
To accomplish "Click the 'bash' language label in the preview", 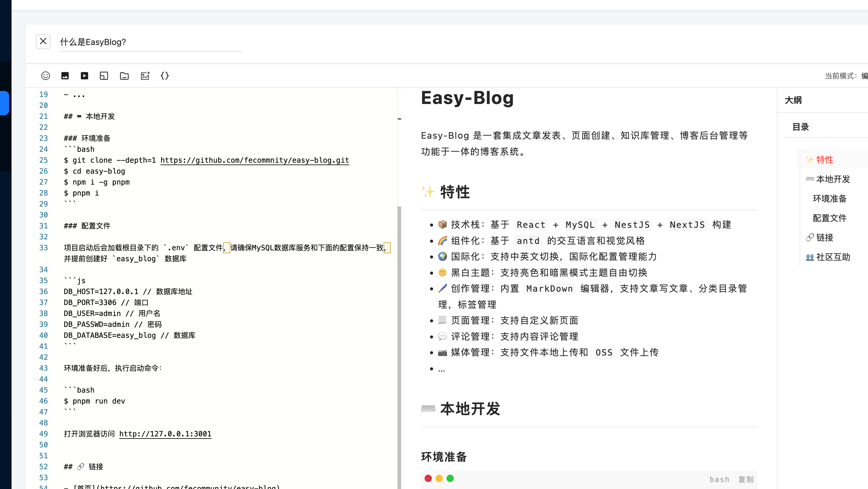I will [719, 479].
